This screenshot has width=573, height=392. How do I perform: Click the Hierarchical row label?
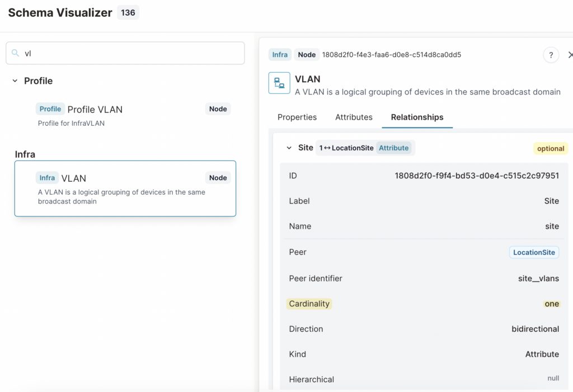(311, 380)
